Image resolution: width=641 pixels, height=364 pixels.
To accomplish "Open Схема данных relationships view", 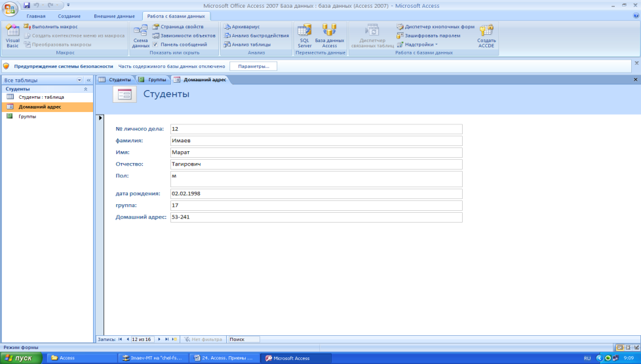I will point(141,36).
